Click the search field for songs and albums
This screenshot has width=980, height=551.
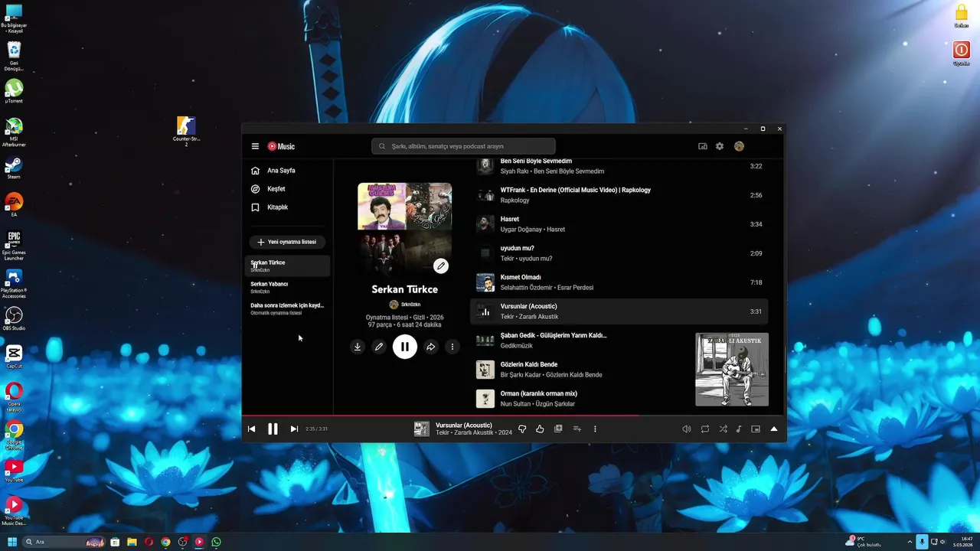tap(463, 146)
